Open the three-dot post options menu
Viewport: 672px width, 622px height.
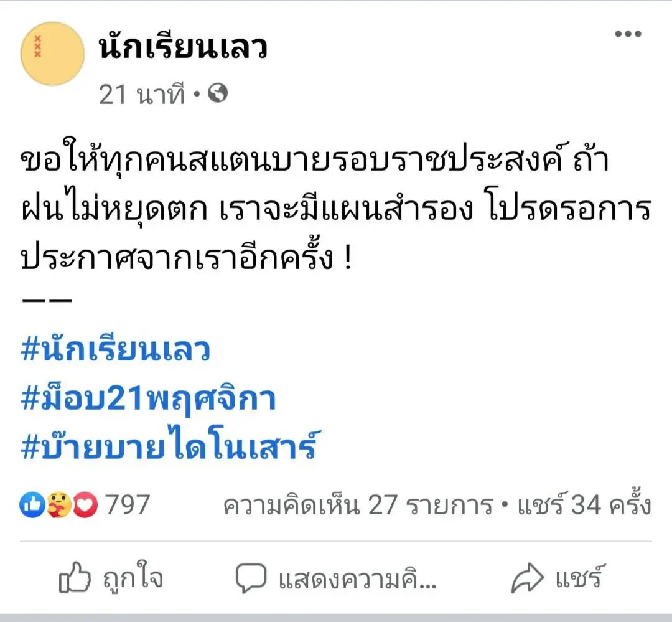click(x=627, y=34)
